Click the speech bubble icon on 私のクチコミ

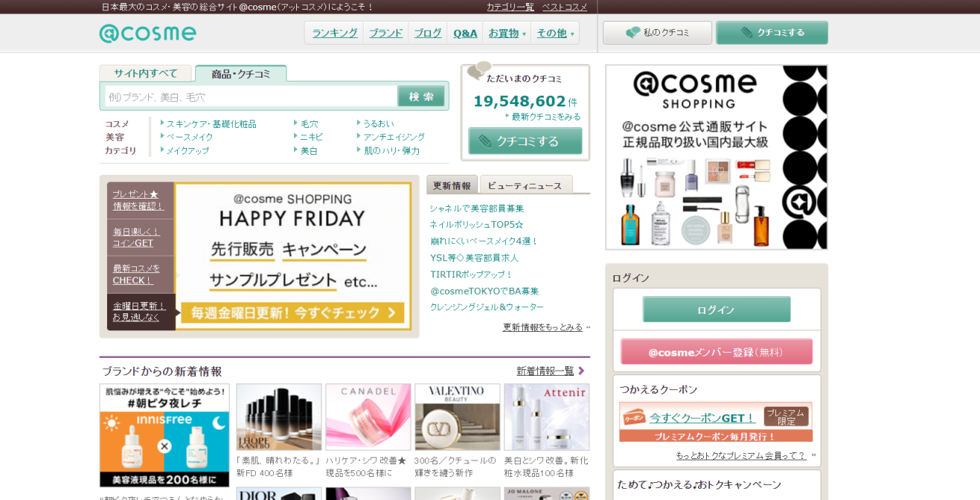(x=632, y=33)
